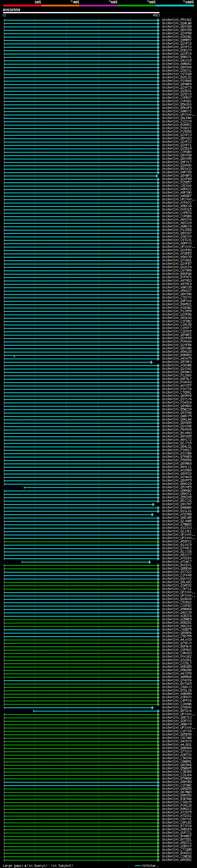This screenshot has width=197, height=868.
Task: Select hit label UniRef100_Q8VX58
Action: pos(177,30)
